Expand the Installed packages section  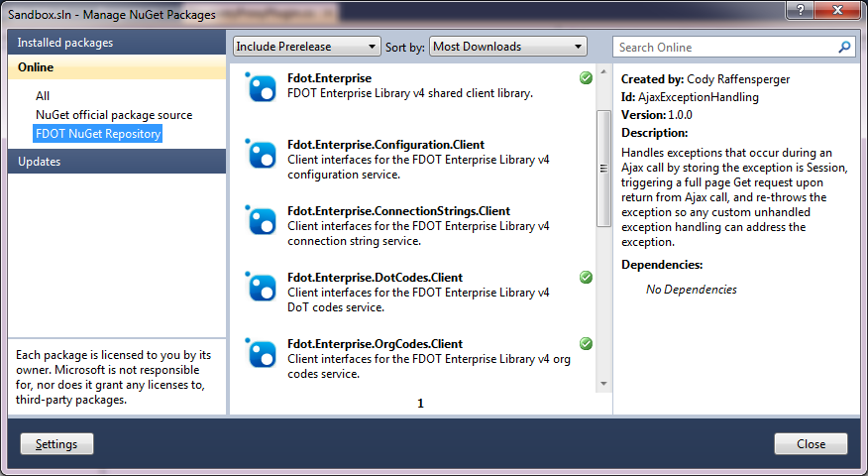pyautogui.click(x=117, y=43)
